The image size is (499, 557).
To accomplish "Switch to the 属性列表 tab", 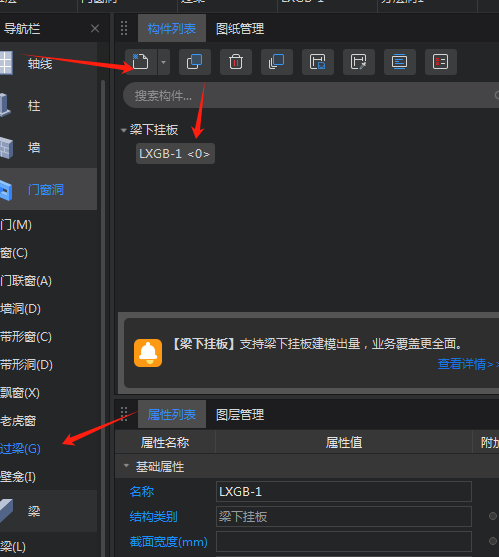I will (x=172, y=414).
